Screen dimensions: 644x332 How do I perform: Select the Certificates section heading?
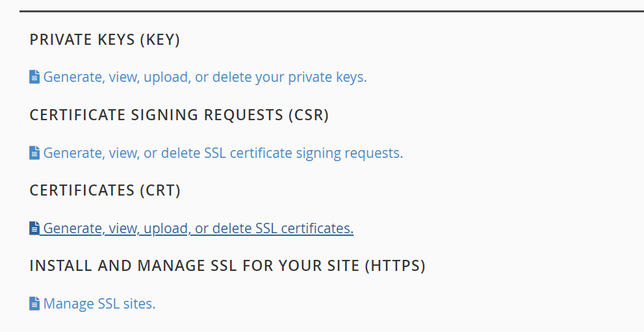(81, 191)
